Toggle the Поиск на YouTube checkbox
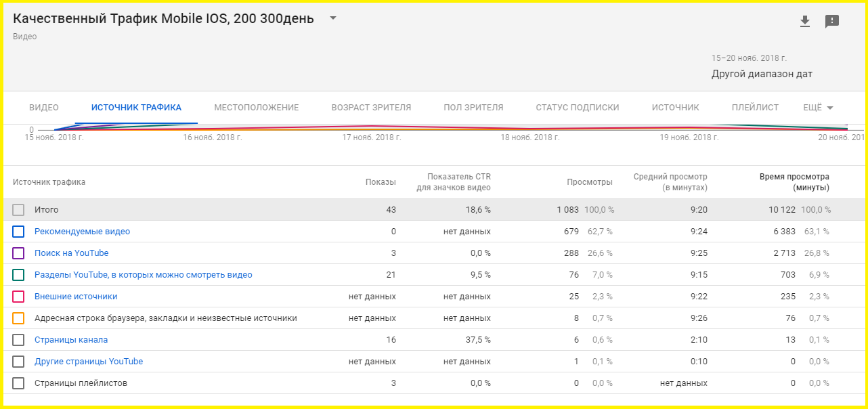The width and height of the screenshot is (868, 409). tap(18, 253)
